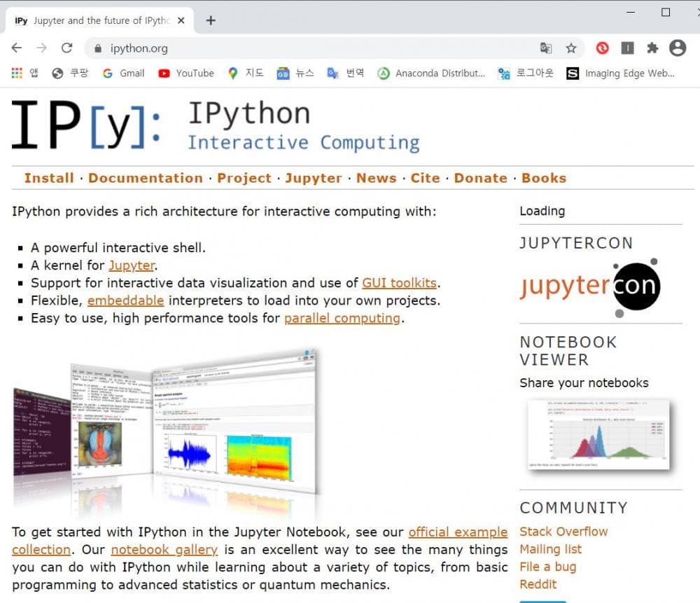700x603 pixels.
Task: Click the browser back arrow
Action: (x=17, y=48)
